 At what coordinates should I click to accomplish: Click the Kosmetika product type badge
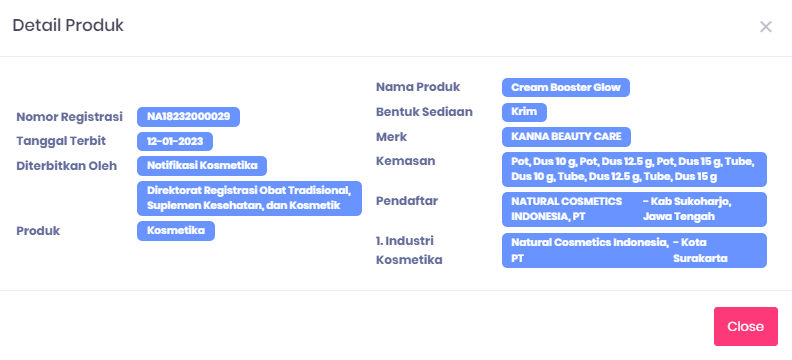(x=176, y=231)
